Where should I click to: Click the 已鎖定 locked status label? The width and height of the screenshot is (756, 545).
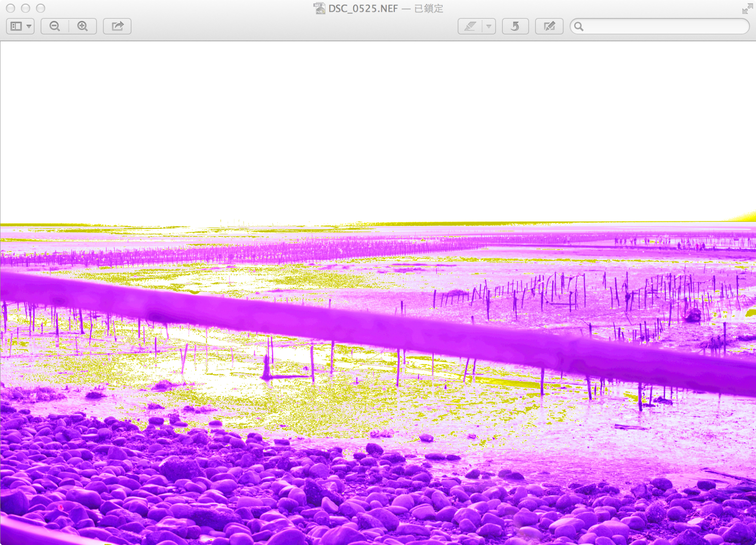pos(428,9)
